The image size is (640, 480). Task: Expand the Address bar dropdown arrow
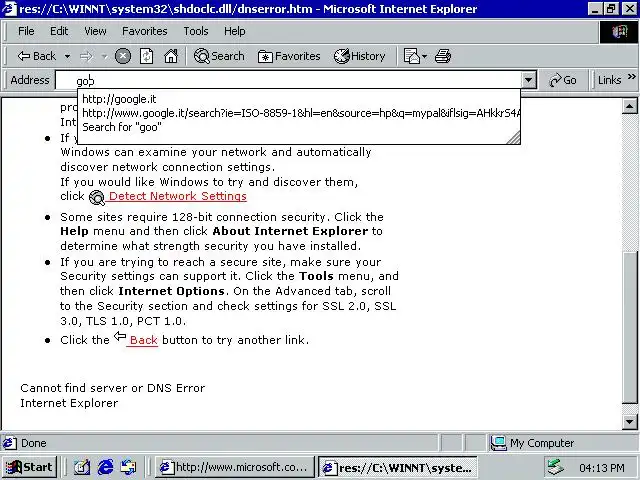click(528, 80)
